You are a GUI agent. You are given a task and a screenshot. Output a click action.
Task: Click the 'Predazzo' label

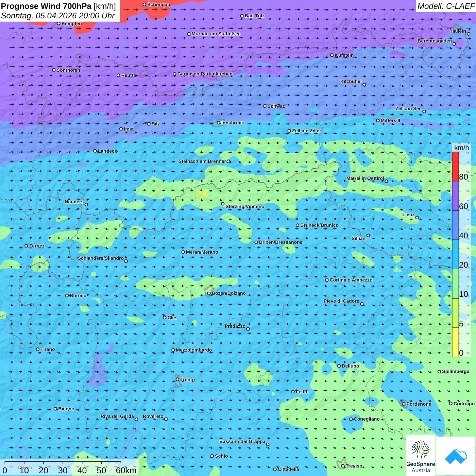pos(235,326)
